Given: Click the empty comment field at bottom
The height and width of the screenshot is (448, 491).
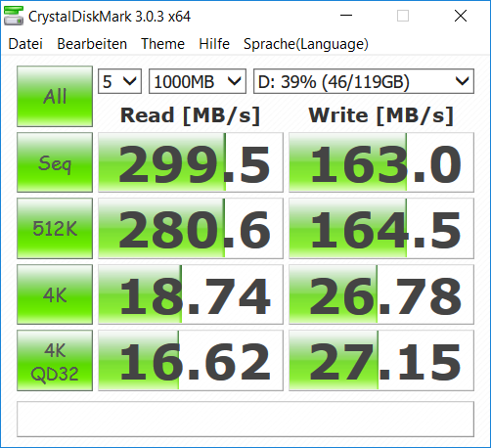Looking at the screenshot, I should coord(245,419).
